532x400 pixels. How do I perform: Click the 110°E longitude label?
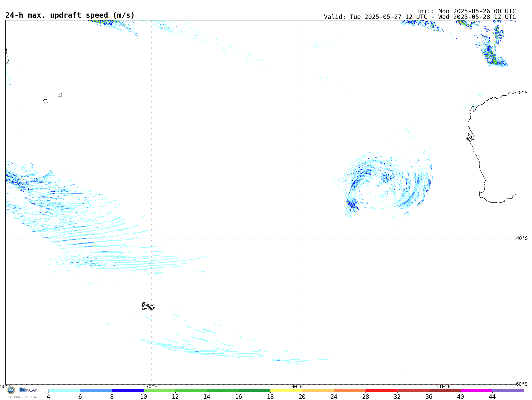pos(443,386)
